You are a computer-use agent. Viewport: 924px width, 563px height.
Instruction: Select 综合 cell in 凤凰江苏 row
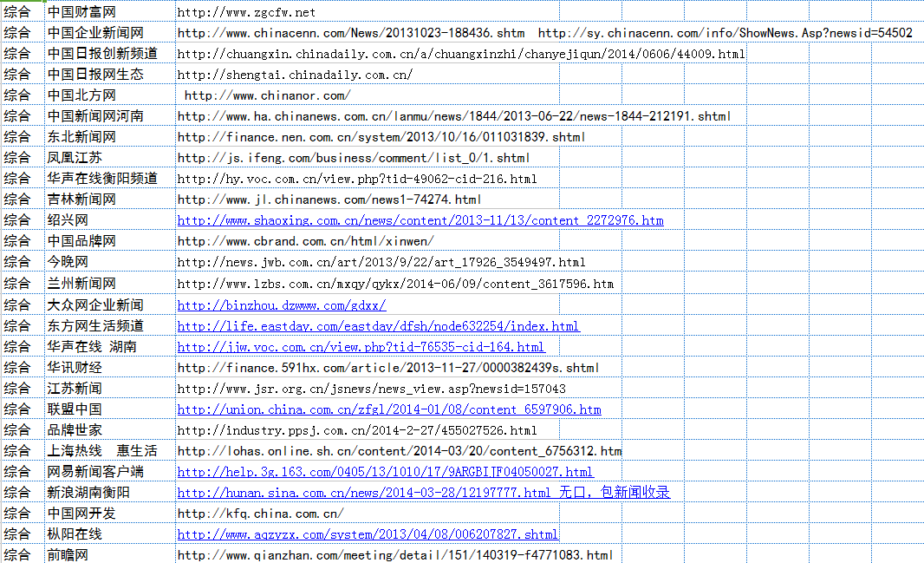[23, 157]
